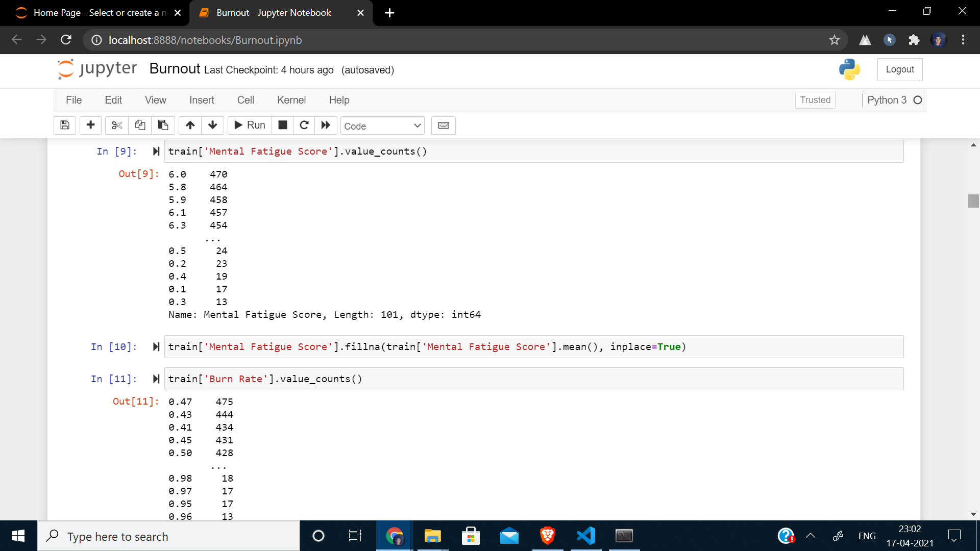Cut selected cells with scissors icon
Image resolution: width=980 pixels, height=551 pixels.
click(x=117, y=125)
